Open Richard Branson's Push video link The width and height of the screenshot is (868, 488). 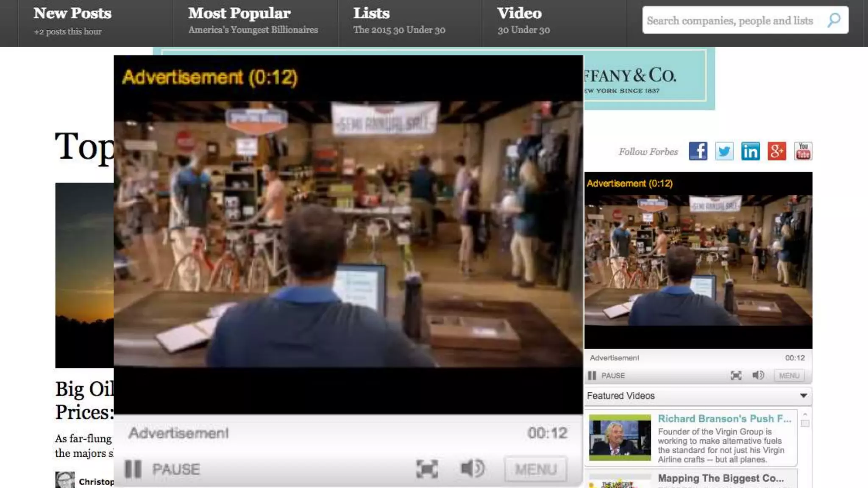(724, 419)
